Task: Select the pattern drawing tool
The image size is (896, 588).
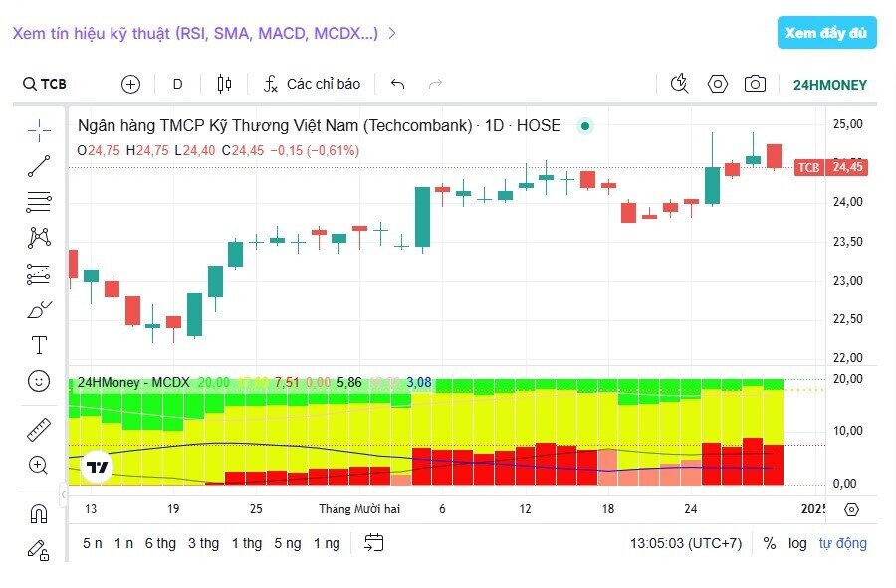Action: (39, 237)
